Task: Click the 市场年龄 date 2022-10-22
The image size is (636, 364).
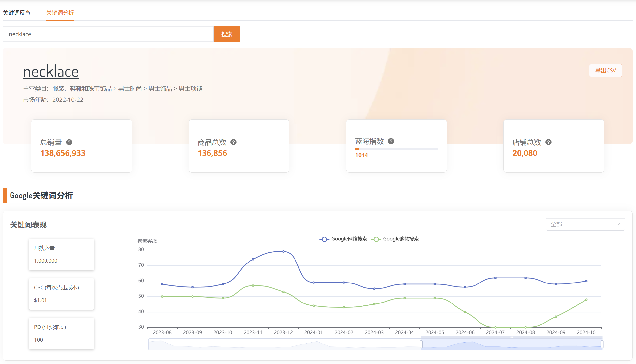Action: tap(68, 100)
